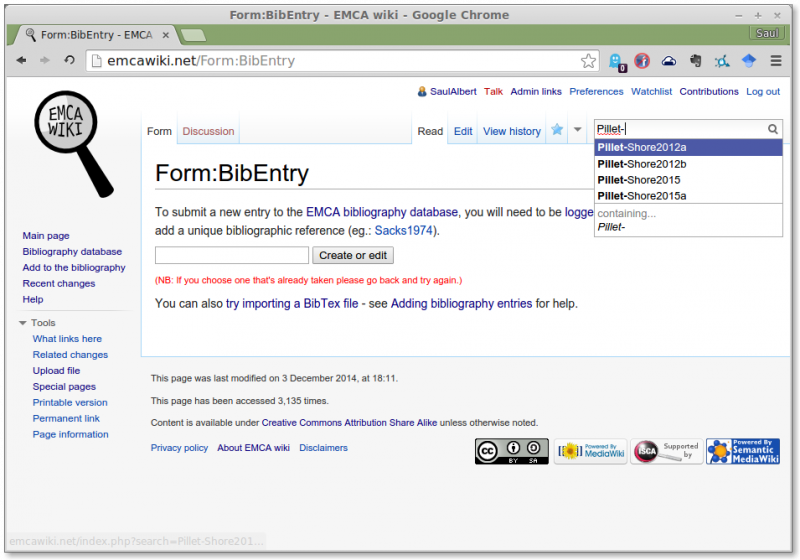Select the Read tab
The height and width of the screenshot is (560, 800).
tap(430, 131)
